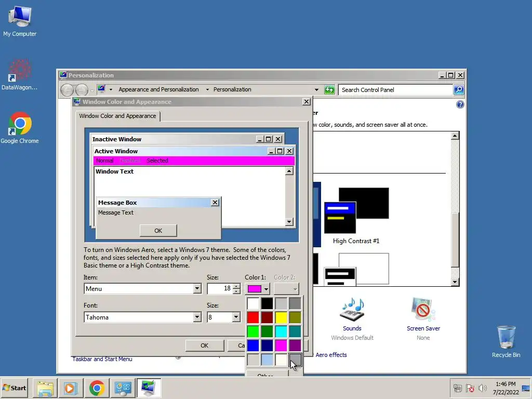This screenshot has height=399, width=532.
Task: Pick the yellow color swatch
Action: pyautogui.click(x=281, y=317)
